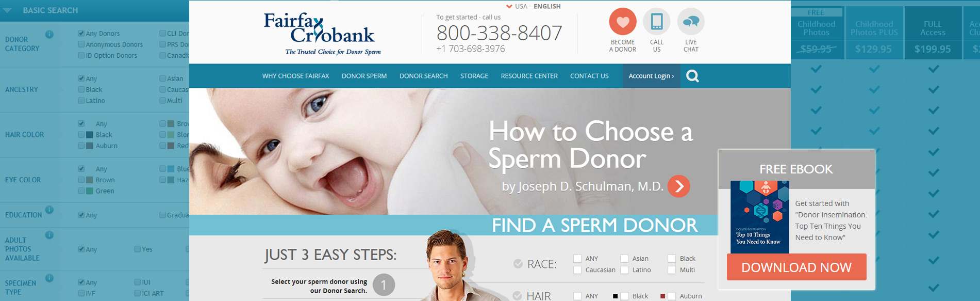Click the Download Now button
The height and width of the screenshot is (301, 980).
click(796, 267)
